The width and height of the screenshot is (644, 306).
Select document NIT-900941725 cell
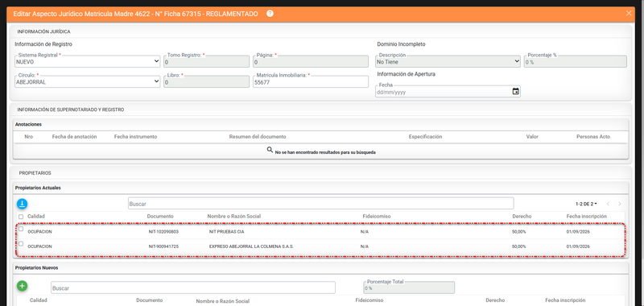pos(163,246)
